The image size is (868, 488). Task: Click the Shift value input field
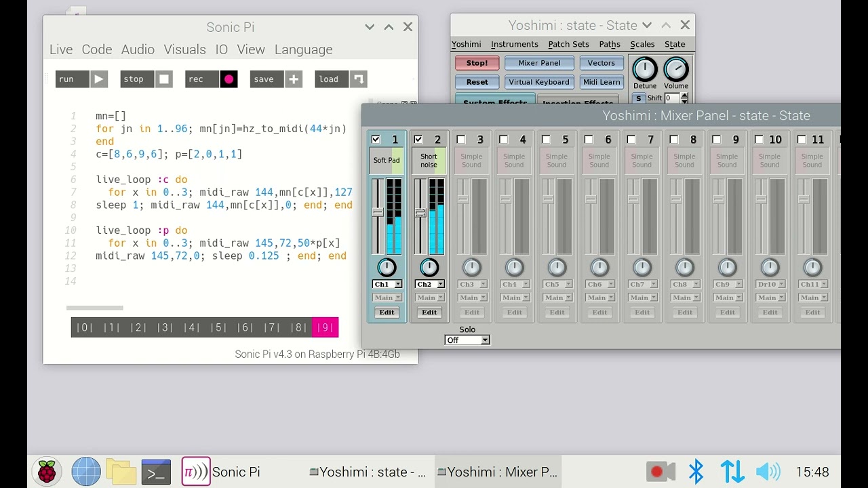671,98
